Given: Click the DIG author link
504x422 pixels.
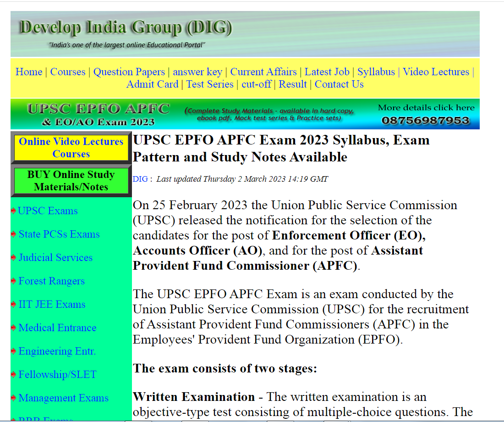Looking at the screenshot, I should coord(141,179).
